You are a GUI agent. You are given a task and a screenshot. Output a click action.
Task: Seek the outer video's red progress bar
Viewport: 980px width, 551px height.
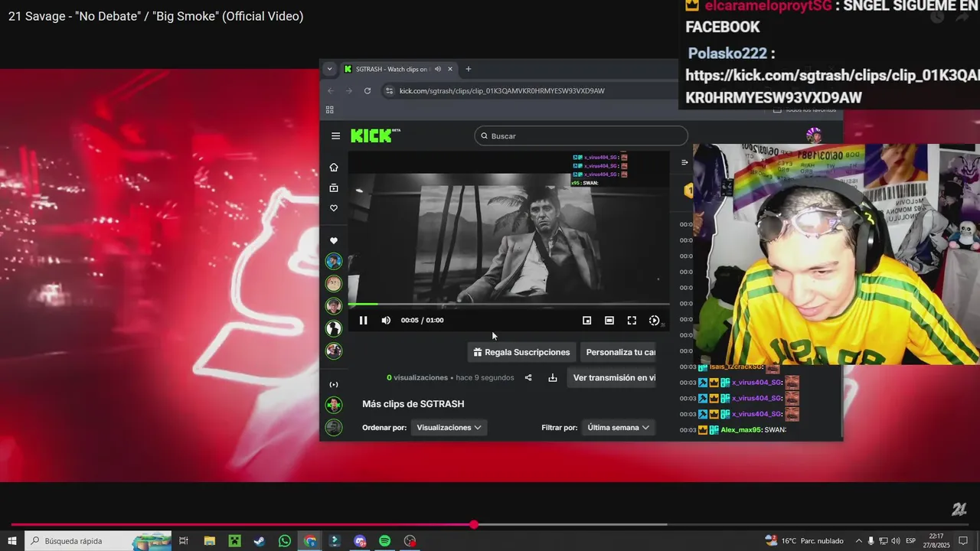click(x=490, y=525)
